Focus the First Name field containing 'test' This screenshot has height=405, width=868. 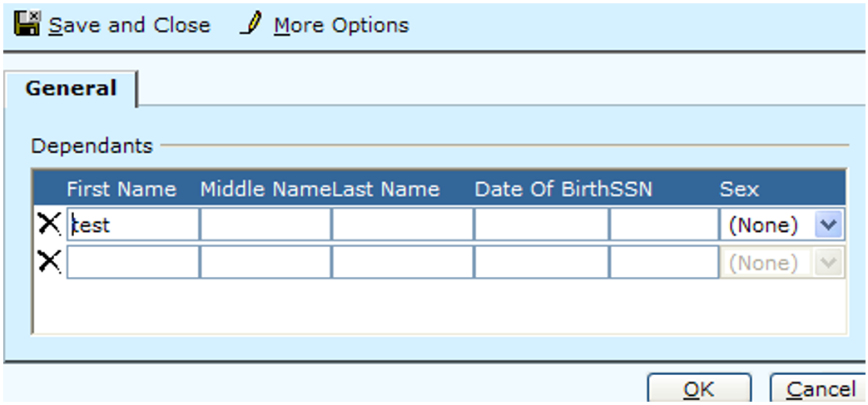[132, 225]
